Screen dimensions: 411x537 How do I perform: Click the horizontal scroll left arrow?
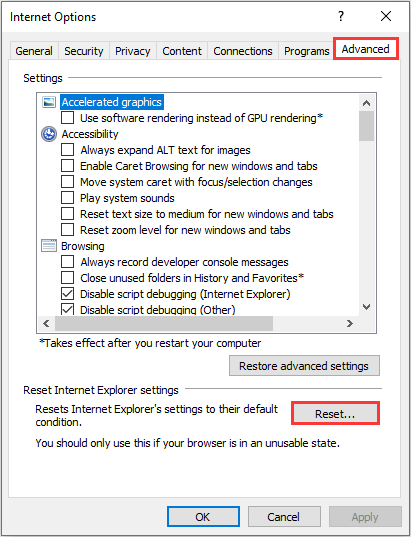point(46,323)
